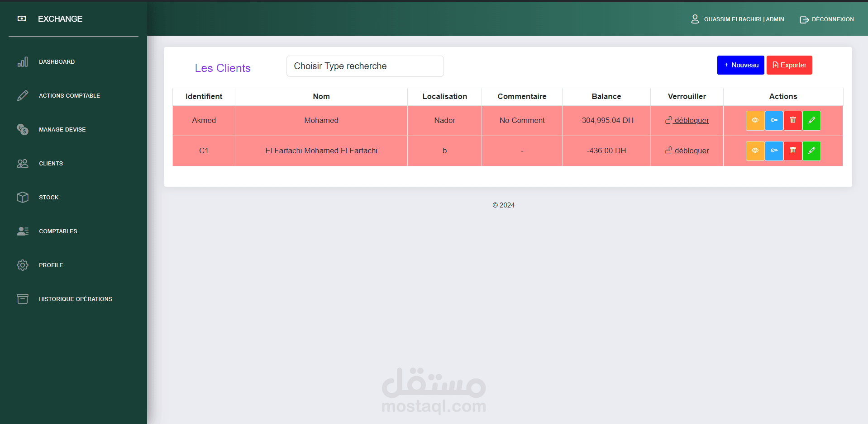Click the Dashboard bar chart icon
The image size is (868, 424).
(x=23, y=62)
